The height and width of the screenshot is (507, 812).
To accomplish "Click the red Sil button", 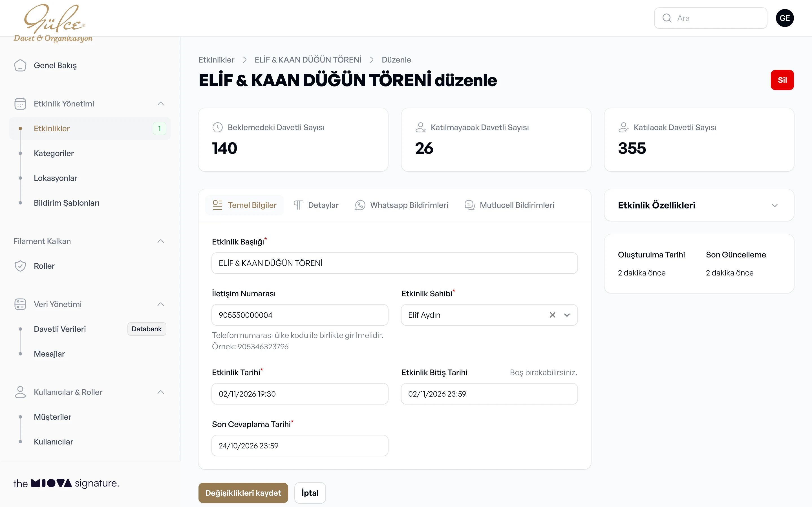I will pyautogui.click(x=782, y=80).
